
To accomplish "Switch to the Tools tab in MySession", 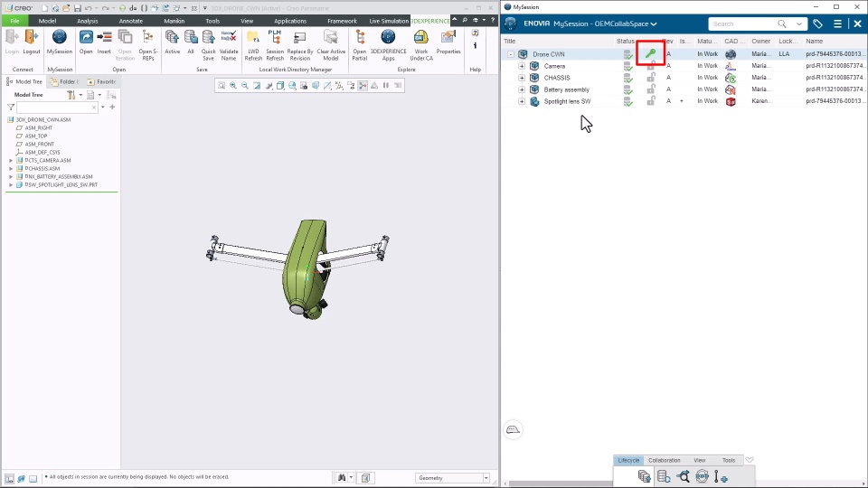I will [x=729, y=460].
